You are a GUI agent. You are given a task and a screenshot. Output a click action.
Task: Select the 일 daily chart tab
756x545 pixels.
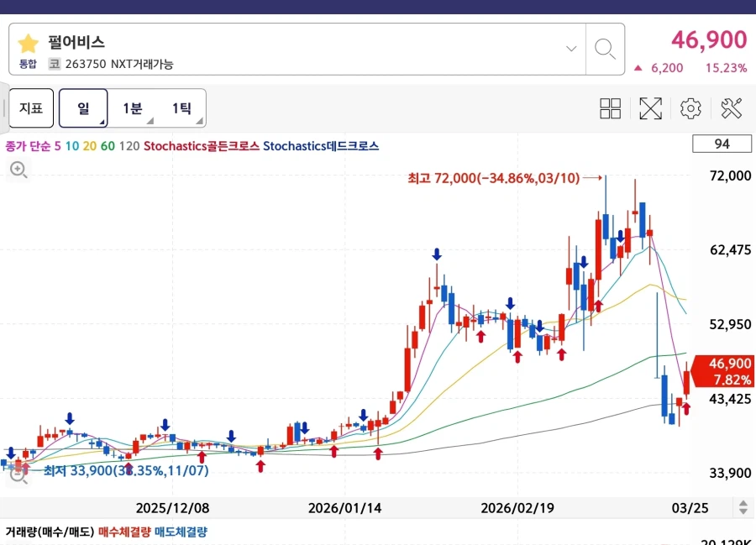coord(83,107)
